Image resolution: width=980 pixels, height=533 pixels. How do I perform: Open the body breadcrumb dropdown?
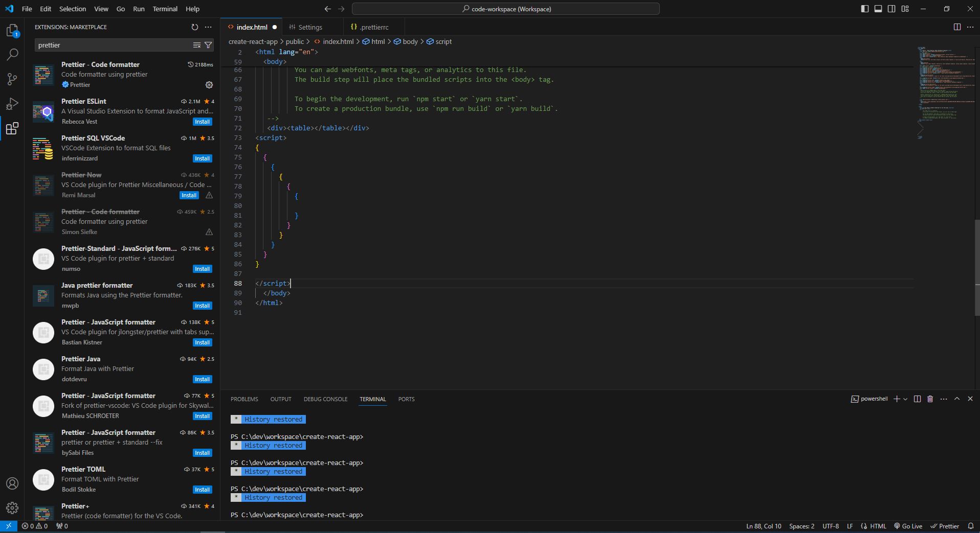point(406,41)
